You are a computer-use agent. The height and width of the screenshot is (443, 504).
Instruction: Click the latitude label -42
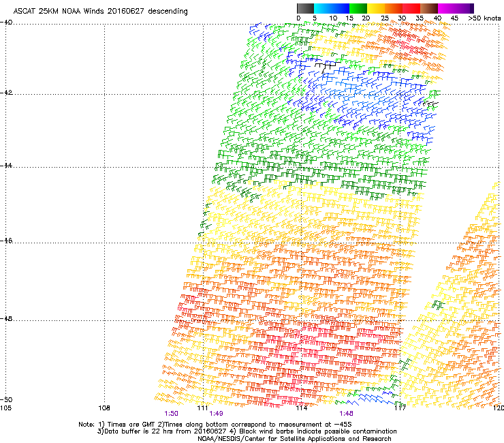click(6, 93)
